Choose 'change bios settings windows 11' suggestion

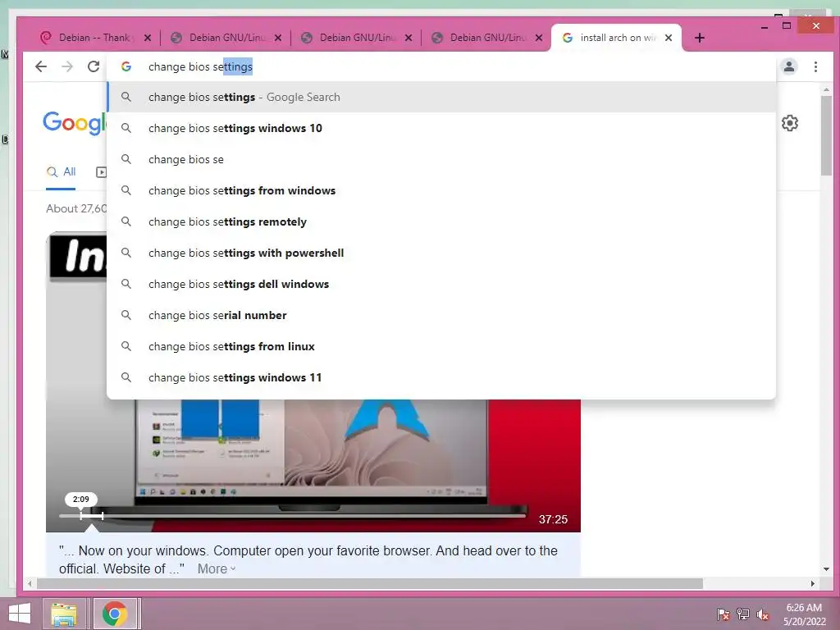441,377
